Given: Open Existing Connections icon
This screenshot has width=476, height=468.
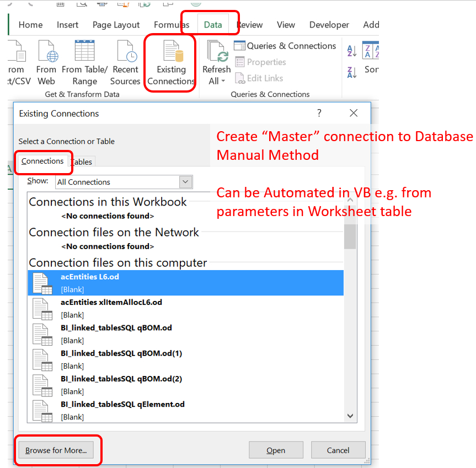Looking at the screenshot, I should [x=170, y=62].
